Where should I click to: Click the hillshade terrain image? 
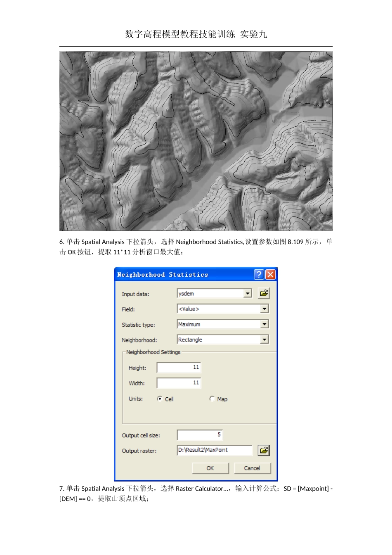(196, 141)
